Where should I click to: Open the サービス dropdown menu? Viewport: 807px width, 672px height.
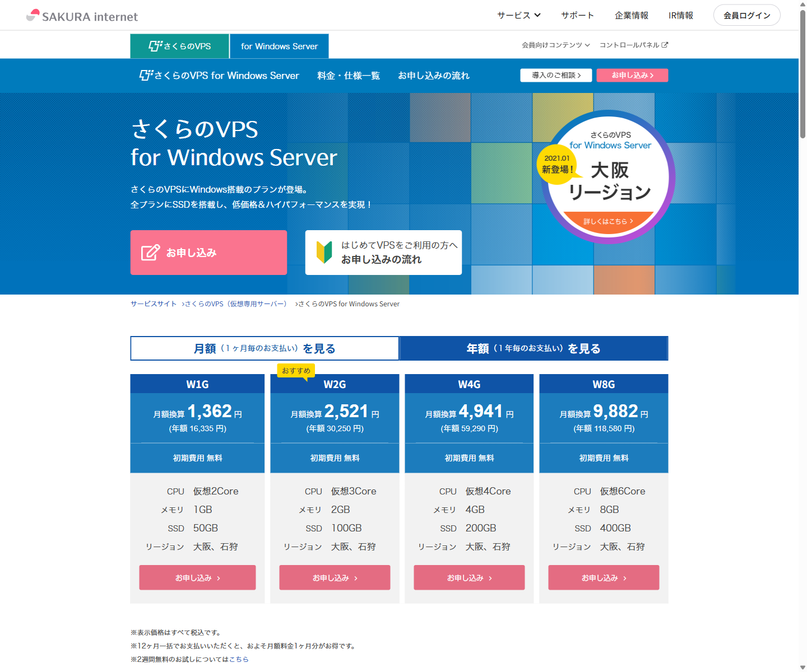point(519,15)
